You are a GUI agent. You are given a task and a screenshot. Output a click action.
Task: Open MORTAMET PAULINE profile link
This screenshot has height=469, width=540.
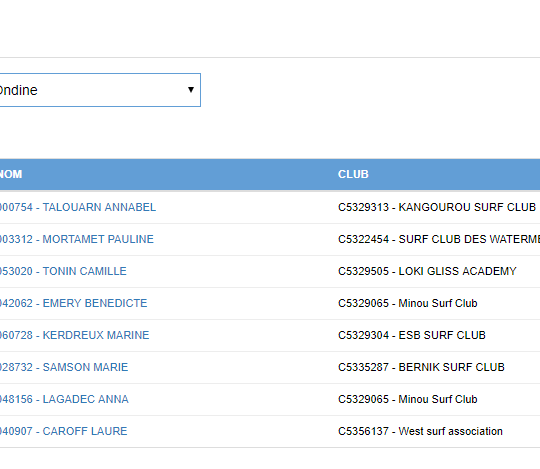point(76,239)
